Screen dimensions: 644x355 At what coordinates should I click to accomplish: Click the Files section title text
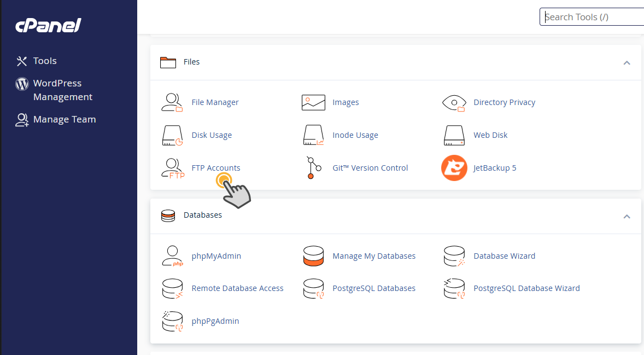pos(191,62)
